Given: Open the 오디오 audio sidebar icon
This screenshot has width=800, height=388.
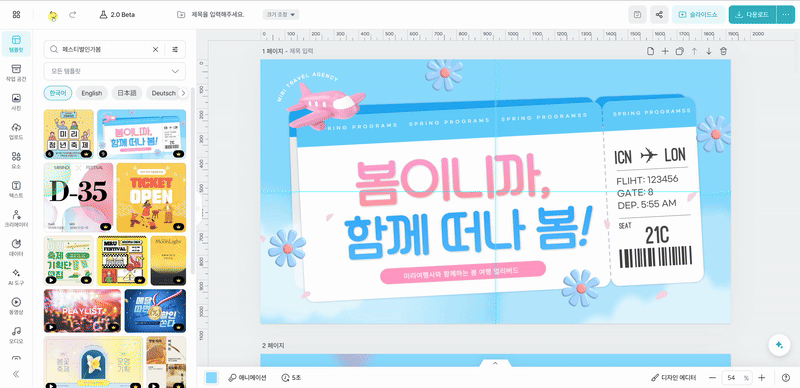Looking at the screenshot, I should [16, 335].
